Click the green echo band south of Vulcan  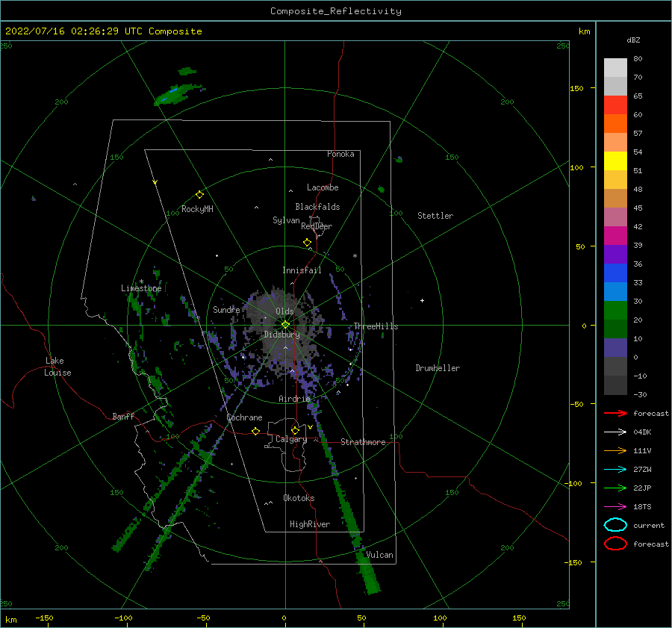[369, 576]
